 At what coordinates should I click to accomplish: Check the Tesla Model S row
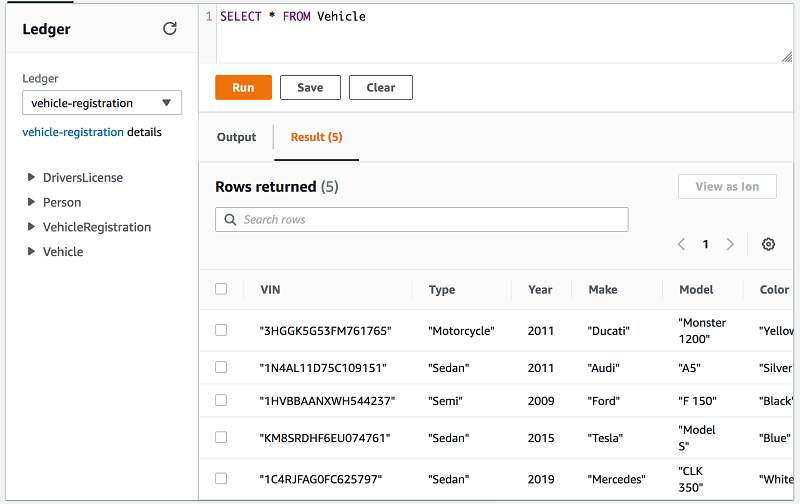coord(221,437)
